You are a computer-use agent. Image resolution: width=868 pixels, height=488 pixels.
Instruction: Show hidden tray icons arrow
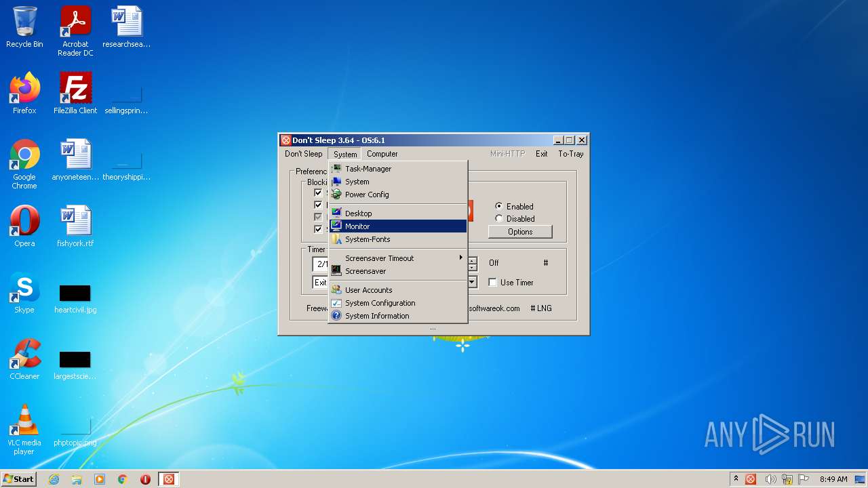pyautogui.click(x=736, y=479)
